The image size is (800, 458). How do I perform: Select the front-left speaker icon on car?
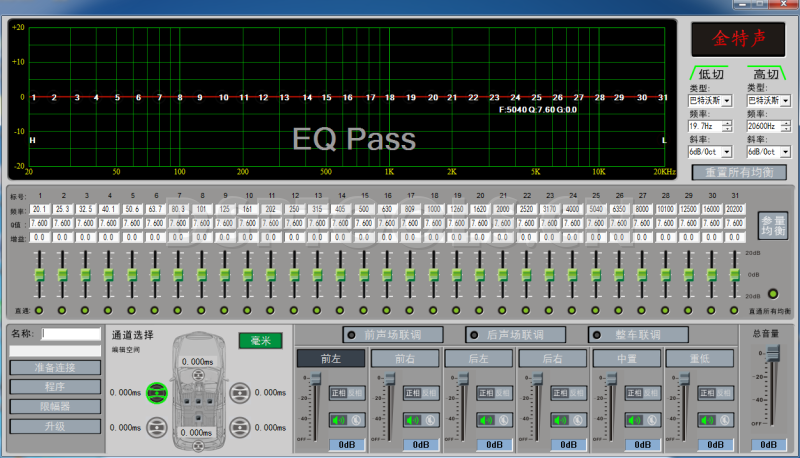(x=156, y=393)
